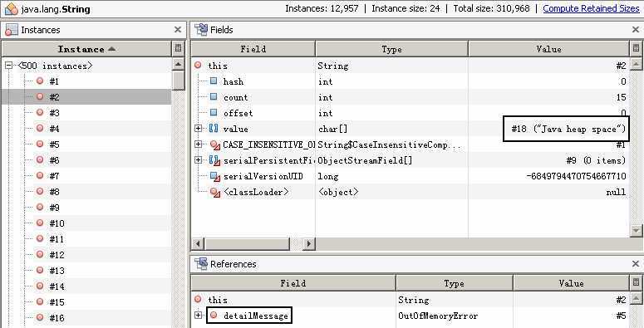
Task: Sort Fields table by Type column
Action: (391, 49)
